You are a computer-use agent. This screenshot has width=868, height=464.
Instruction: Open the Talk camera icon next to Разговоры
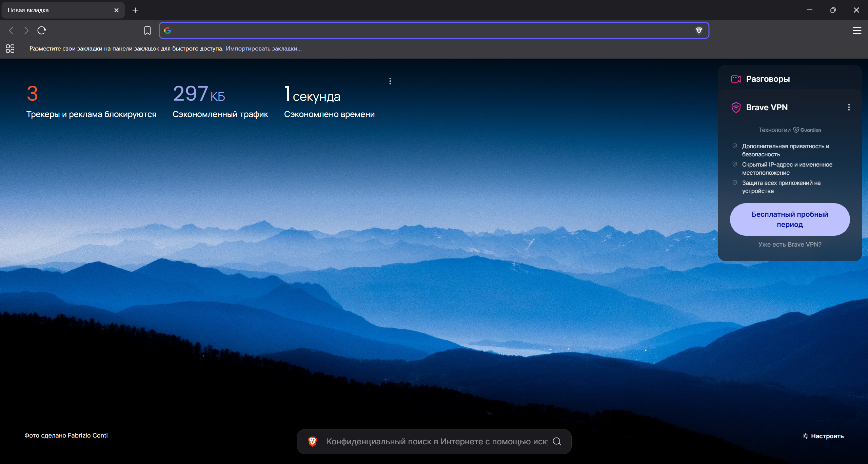736,79
